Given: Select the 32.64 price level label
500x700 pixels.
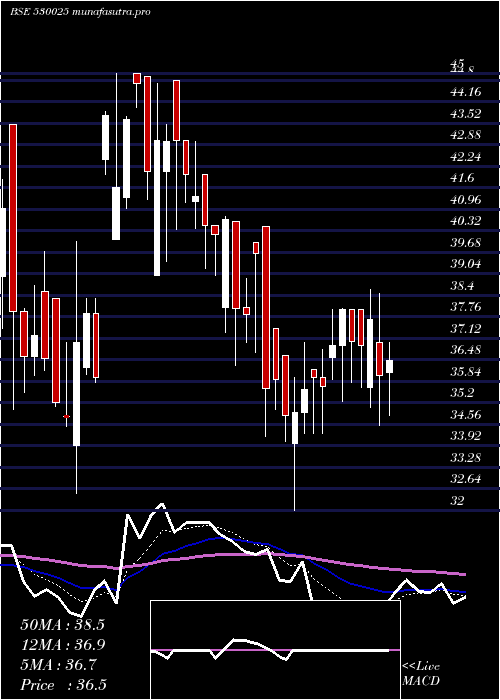Looking at the screenshot, I should (466, 479).
